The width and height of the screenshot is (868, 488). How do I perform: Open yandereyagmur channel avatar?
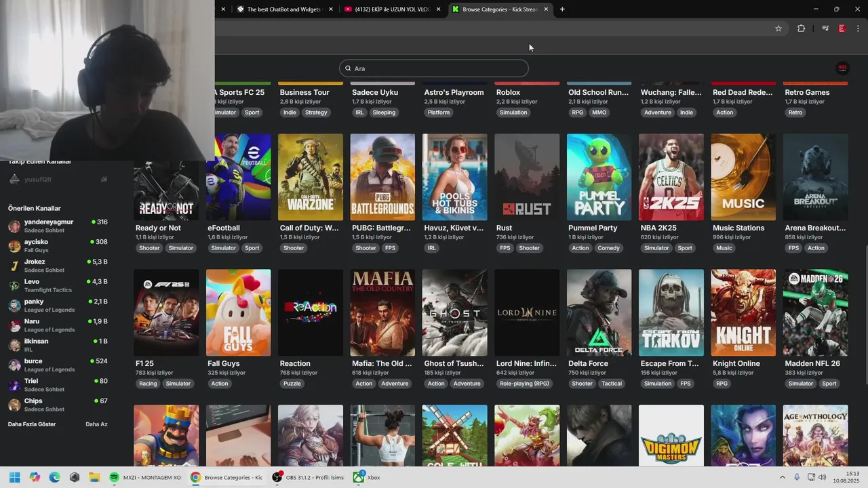click(14, 226)
